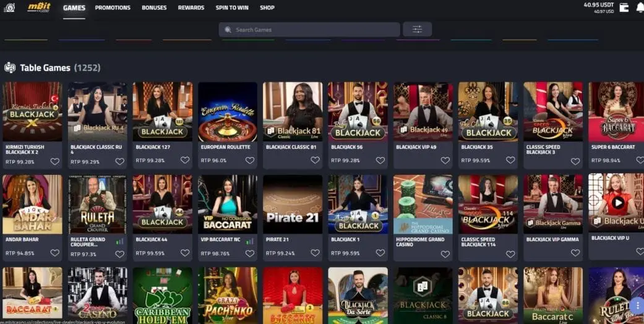Favorite Andar Bahar using heart icon
The height and width of the screenshot is (324, 644).
tap(54, 253)
